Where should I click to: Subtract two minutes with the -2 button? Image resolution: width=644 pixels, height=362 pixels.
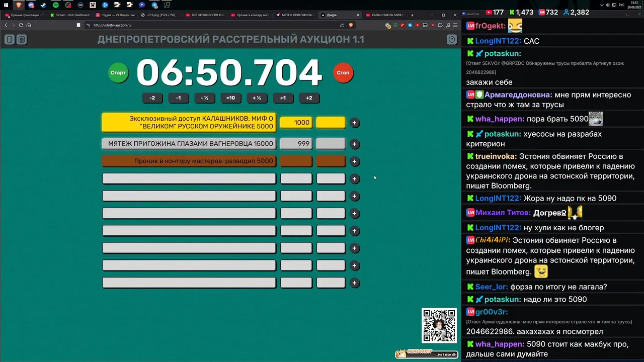152,98
